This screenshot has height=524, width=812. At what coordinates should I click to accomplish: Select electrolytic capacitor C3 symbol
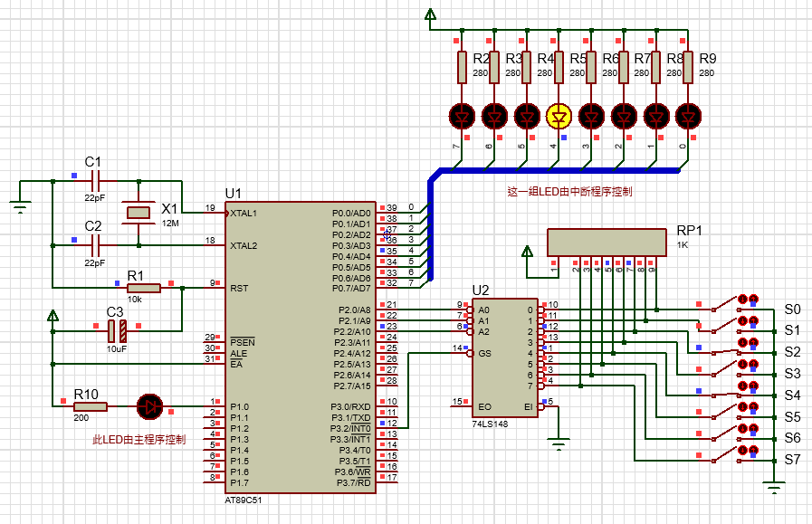click(117, 331)
